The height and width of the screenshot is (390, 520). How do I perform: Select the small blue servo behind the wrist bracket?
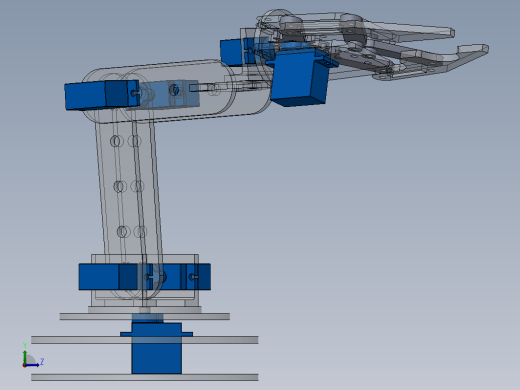coord(233,52)
